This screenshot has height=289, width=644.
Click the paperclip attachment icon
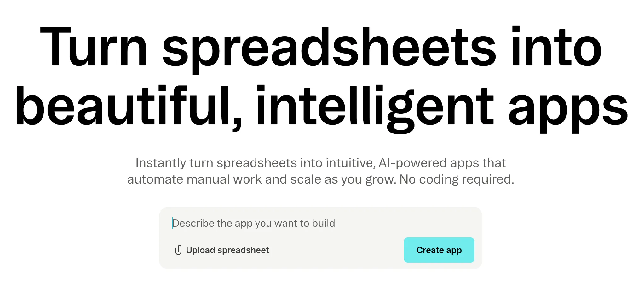178,250
